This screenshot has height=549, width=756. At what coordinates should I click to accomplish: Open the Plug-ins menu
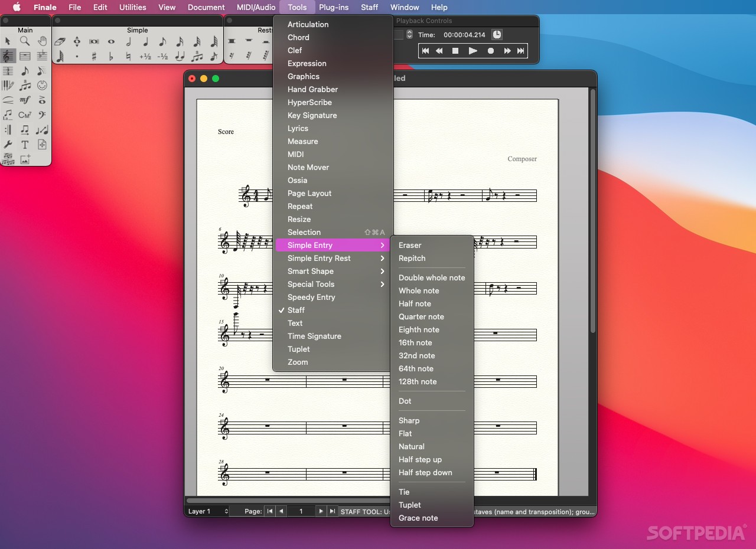point(334,7)
